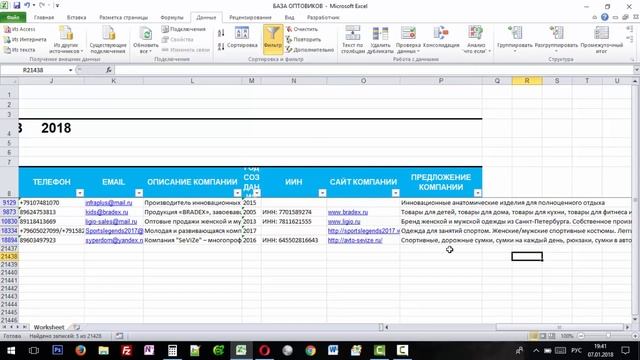640x360 pixels.
Task: Open ТЕЛЕФОН column filter dropdown
Action: (x=80, y=193)
